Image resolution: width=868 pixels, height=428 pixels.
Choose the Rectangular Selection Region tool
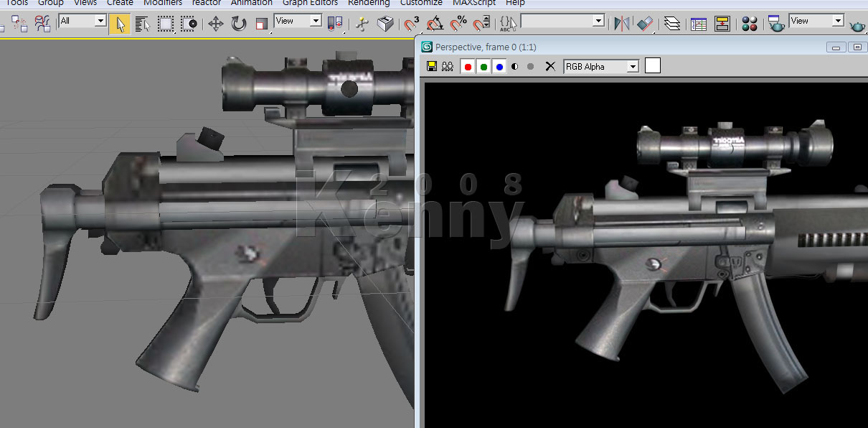[166, 24]
